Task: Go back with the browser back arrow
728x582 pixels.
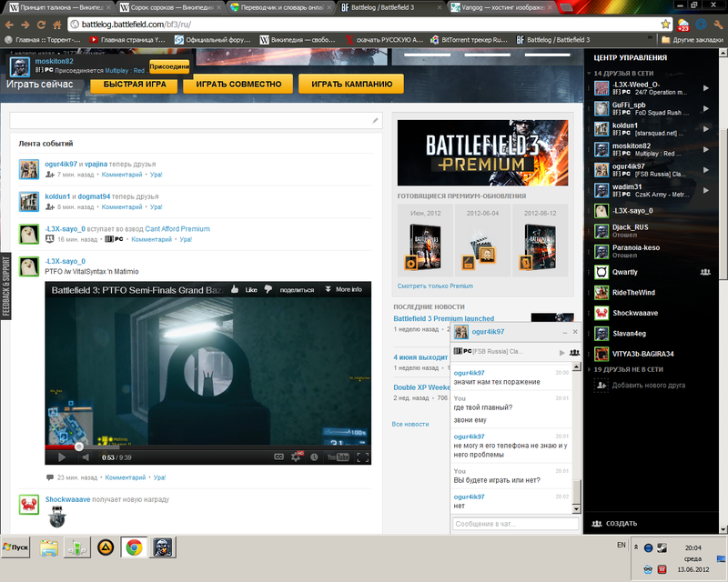Action: (9, 25)
